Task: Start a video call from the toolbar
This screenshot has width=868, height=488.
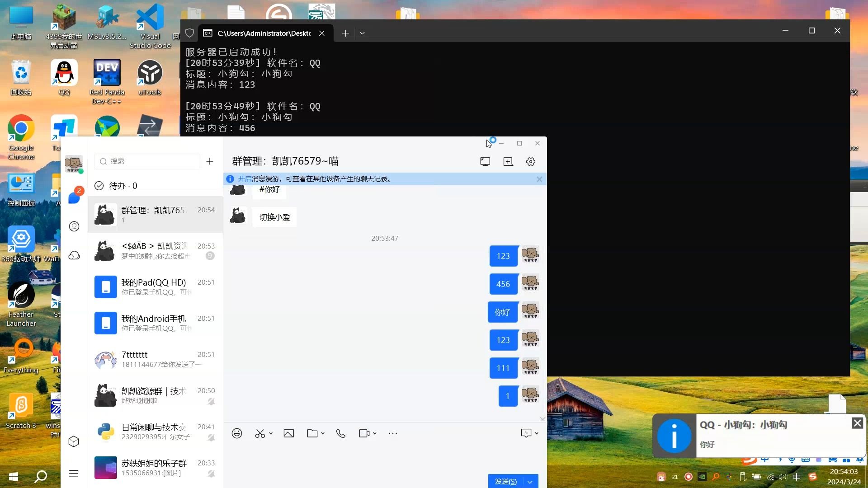Action: pyautogui.click(x=364, y=433)
